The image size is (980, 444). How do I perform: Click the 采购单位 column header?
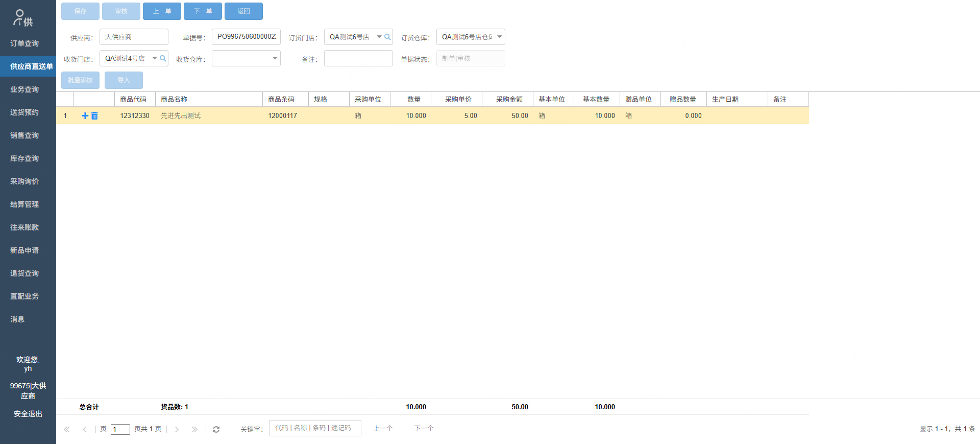click(x=370, y=99)
